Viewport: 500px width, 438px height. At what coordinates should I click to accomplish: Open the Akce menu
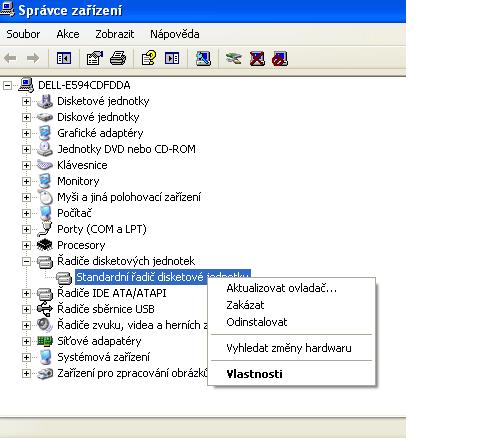click(x=68, y=34)
